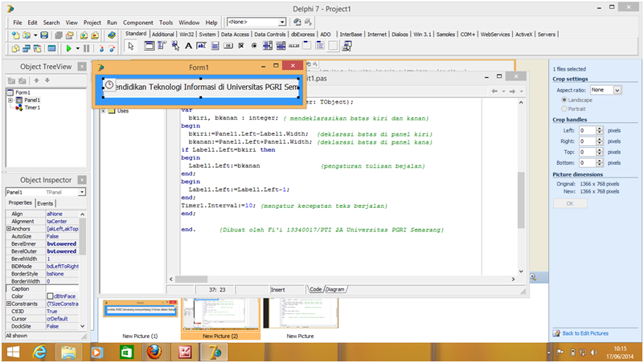Screen dimensions: 644x363
Task: Select the Memo component icon
Action: tap(215, 46)
